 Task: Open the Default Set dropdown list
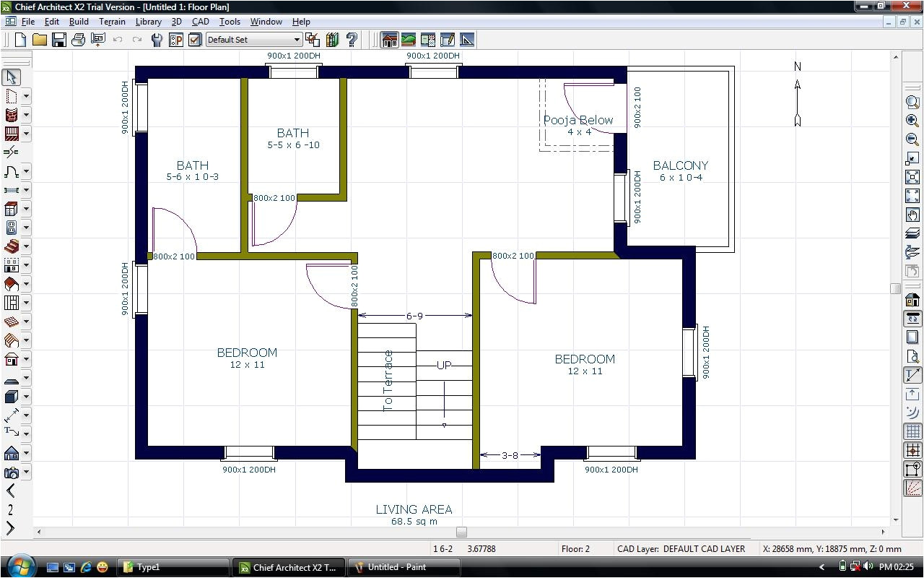(299, 39)
